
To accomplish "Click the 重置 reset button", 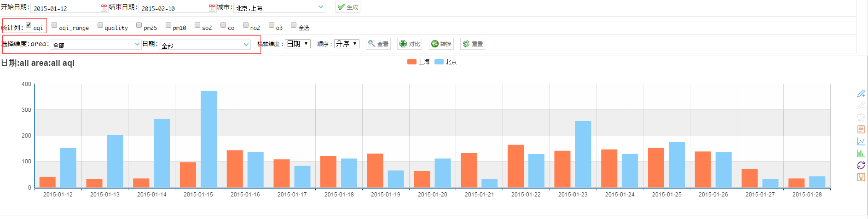I will tap(473, 44).
